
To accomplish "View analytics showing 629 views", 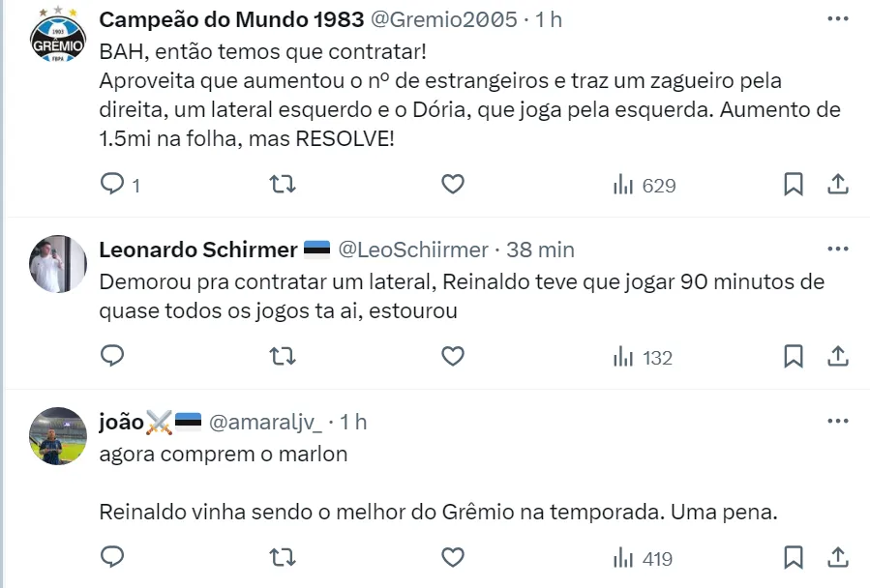I will click(644, 186).
